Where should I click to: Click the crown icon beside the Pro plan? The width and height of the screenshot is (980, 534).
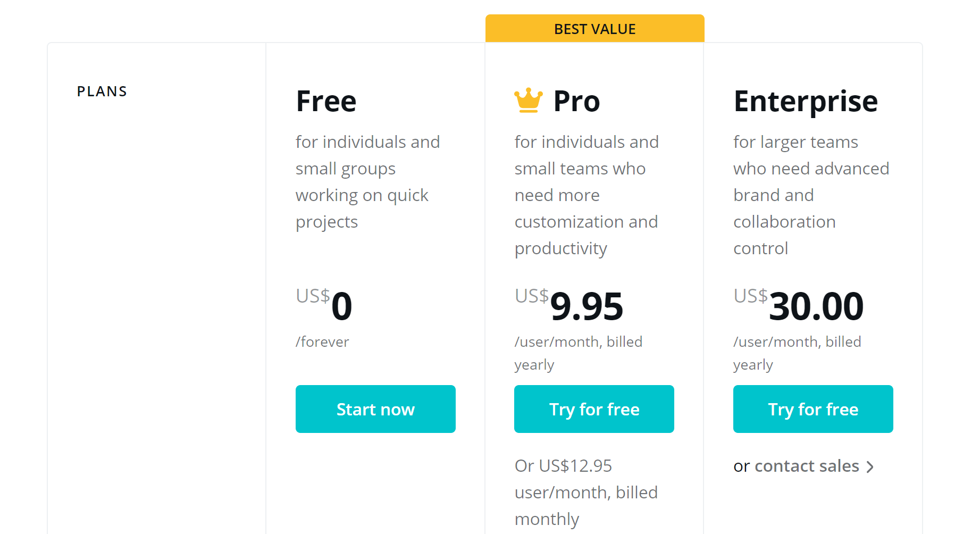[527, 100]
